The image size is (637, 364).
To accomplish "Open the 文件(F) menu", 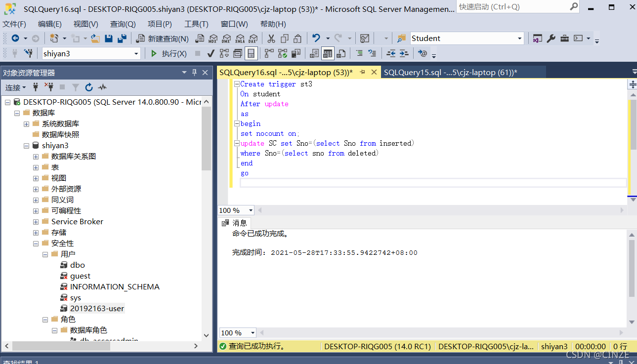I will tap(15, 24).
